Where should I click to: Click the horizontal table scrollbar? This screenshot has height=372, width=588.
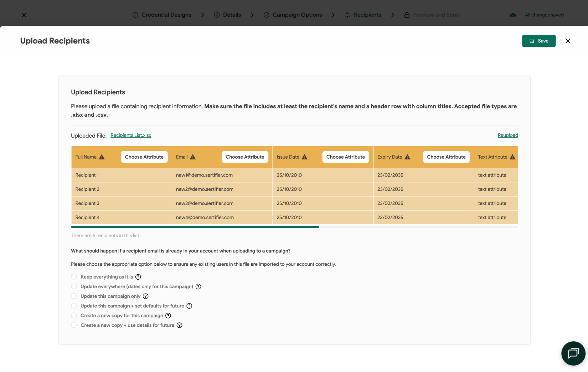(x=195, y=227)
